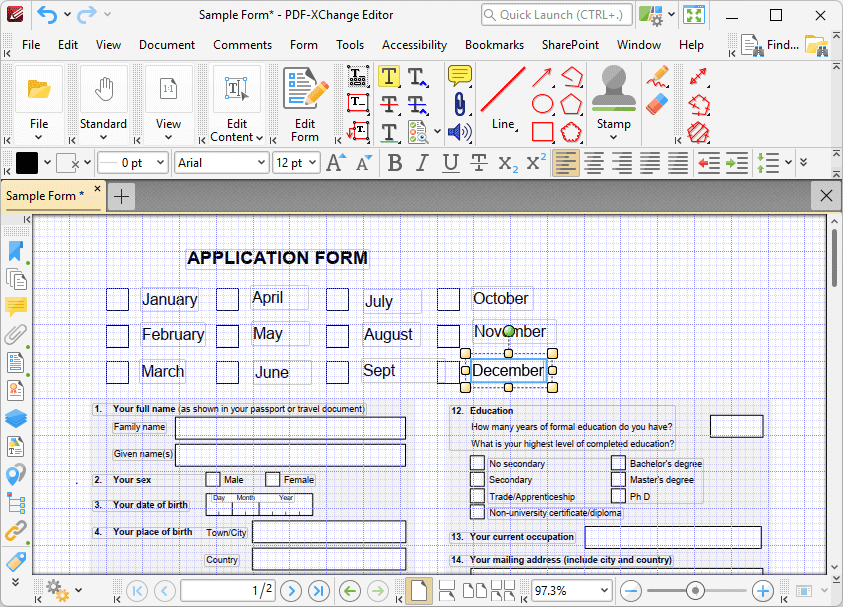Screen dimensions: 843x607
Task: Expand the Edit Content dropdown
Action: [x=259, y=138]
